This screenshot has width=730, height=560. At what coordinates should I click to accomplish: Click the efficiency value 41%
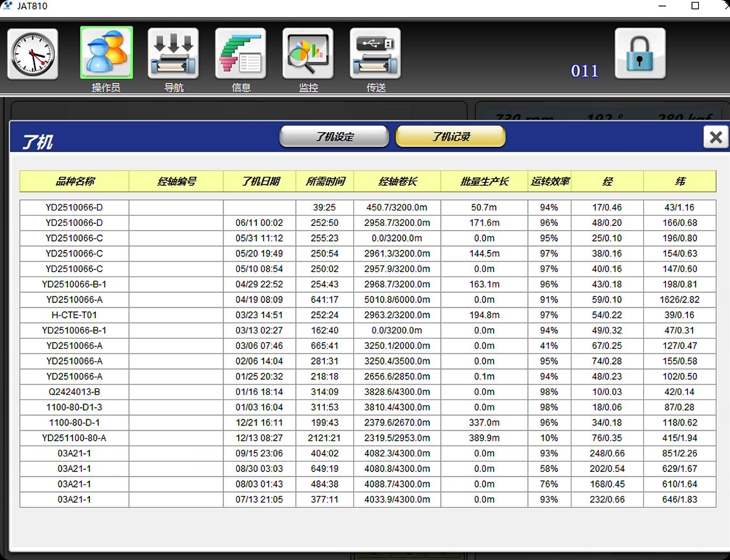coord(549,346)
